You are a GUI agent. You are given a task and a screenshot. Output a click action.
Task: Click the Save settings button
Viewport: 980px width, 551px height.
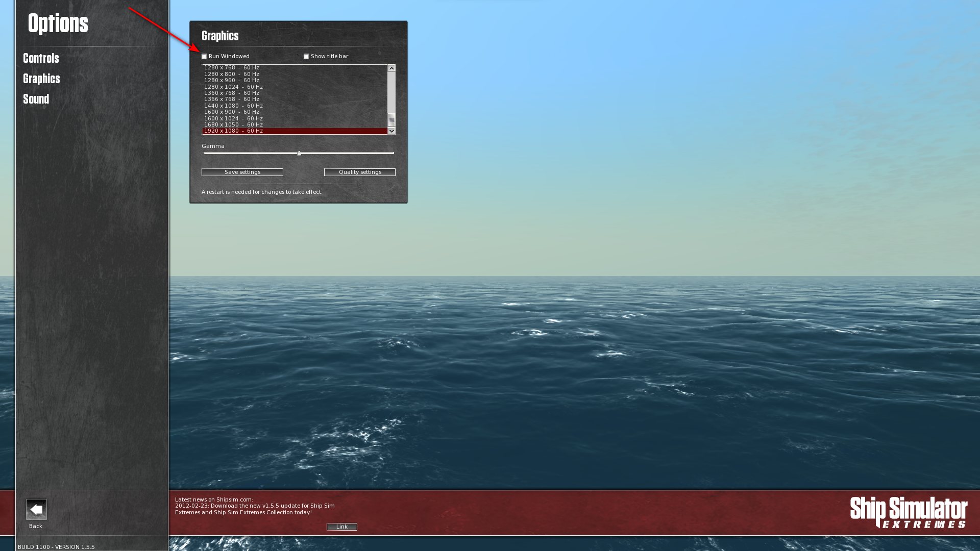click(x=242, y=172)
